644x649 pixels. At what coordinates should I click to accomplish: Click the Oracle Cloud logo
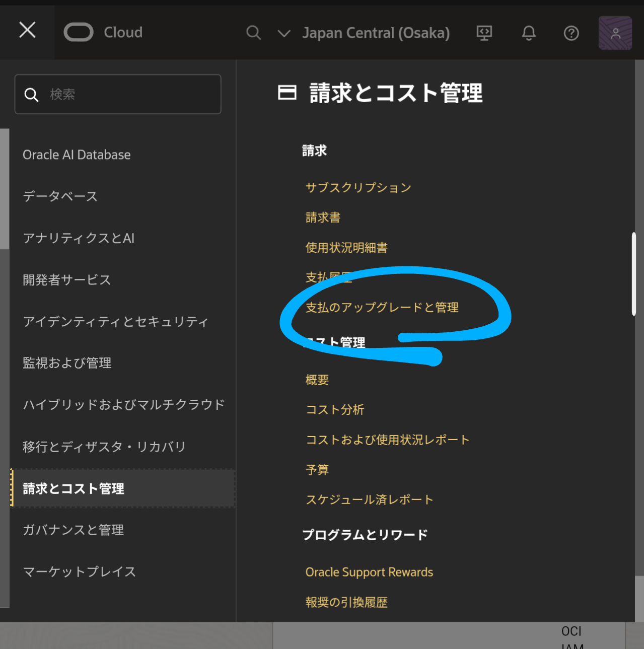pyautogui.click(x=78, y=32)
